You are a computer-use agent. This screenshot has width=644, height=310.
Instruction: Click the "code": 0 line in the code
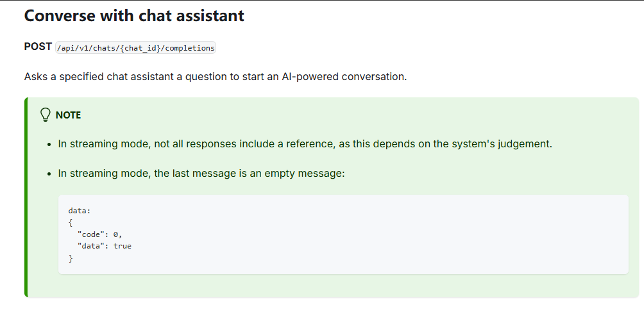[x=99, y=234]
